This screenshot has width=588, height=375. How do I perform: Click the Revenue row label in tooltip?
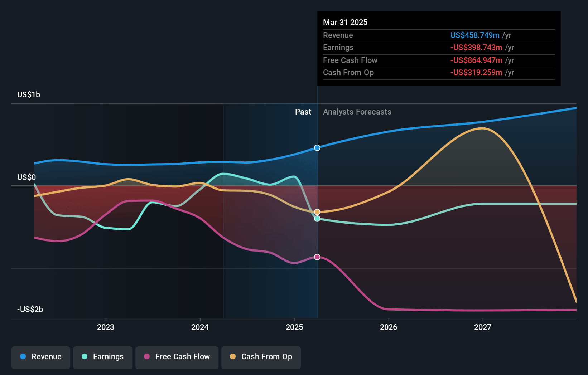click(x=338, y=35)
